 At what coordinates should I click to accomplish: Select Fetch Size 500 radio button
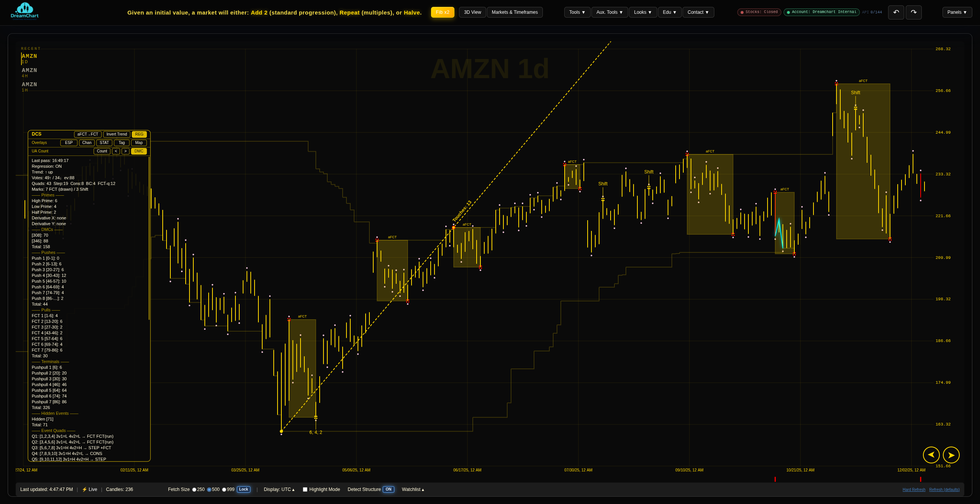pos(209,489)
